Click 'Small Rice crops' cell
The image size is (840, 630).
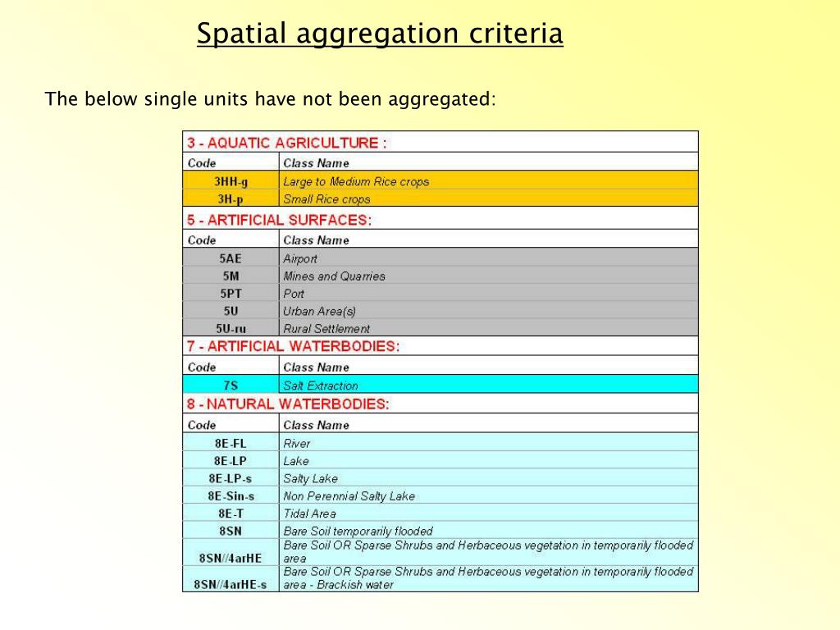click(x=489, y=199)
